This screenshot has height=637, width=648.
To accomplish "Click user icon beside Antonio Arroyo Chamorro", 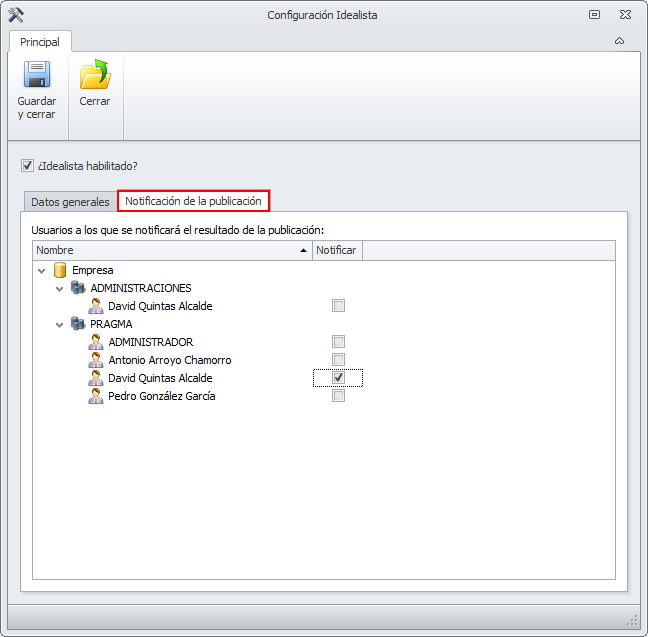I will 95,360.
